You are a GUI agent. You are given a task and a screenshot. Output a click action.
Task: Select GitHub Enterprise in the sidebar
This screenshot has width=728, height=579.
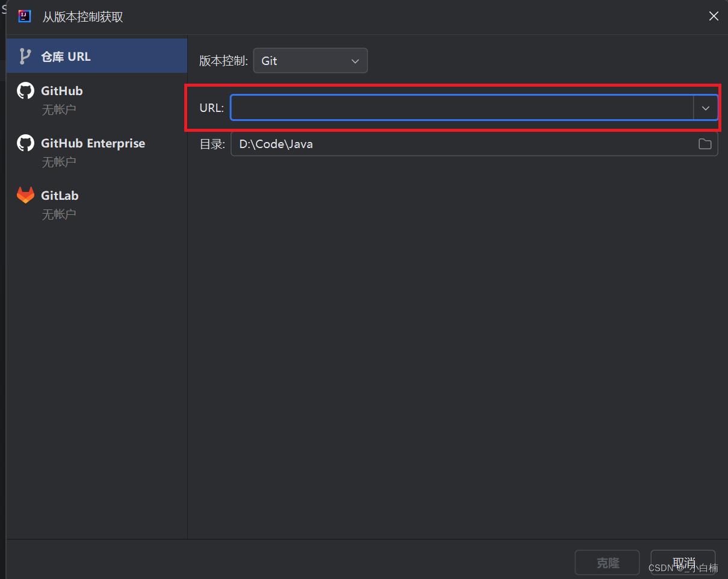point(97,152)
